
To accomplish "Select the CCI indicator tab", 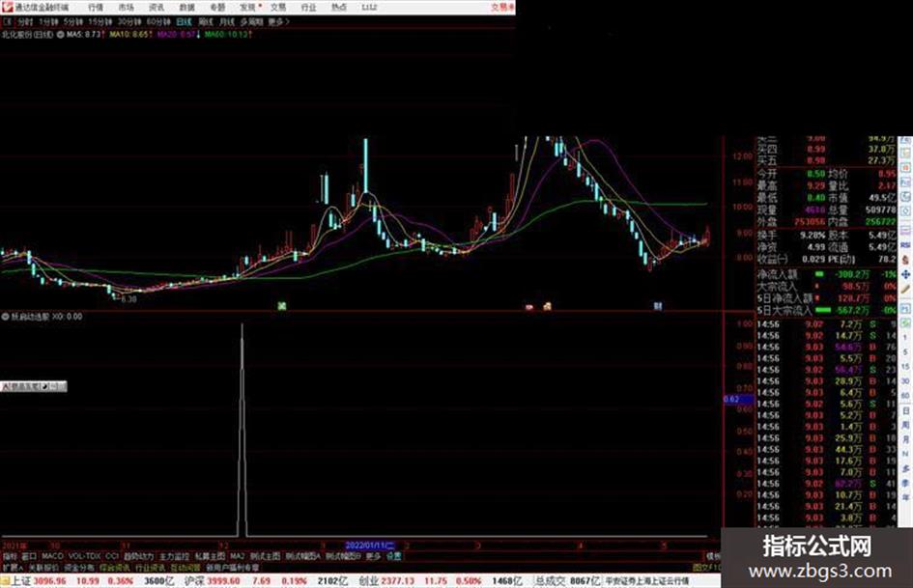I will (x=112, y=556).
